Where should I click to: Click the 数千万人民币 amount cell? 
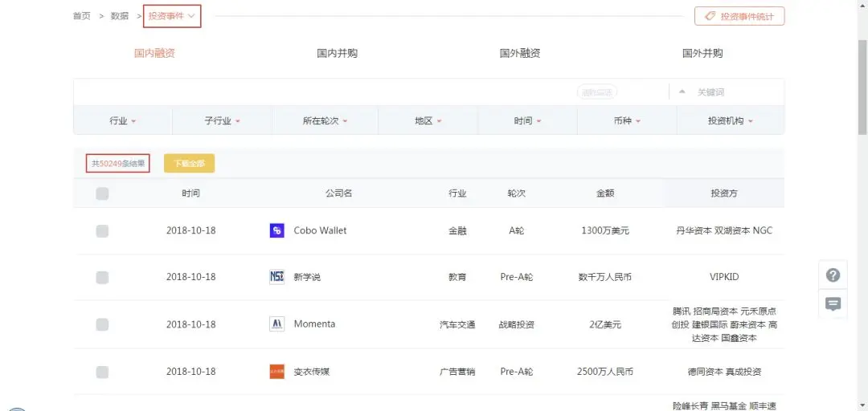605,277
